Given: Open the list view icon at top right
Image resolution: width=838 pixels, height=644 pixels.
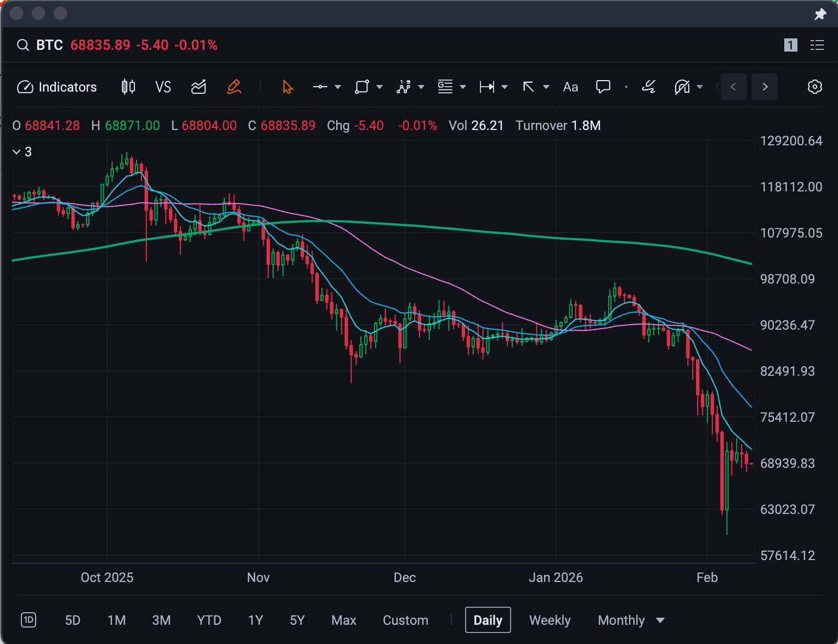Looking at the screenshot, I should [817, 45].
